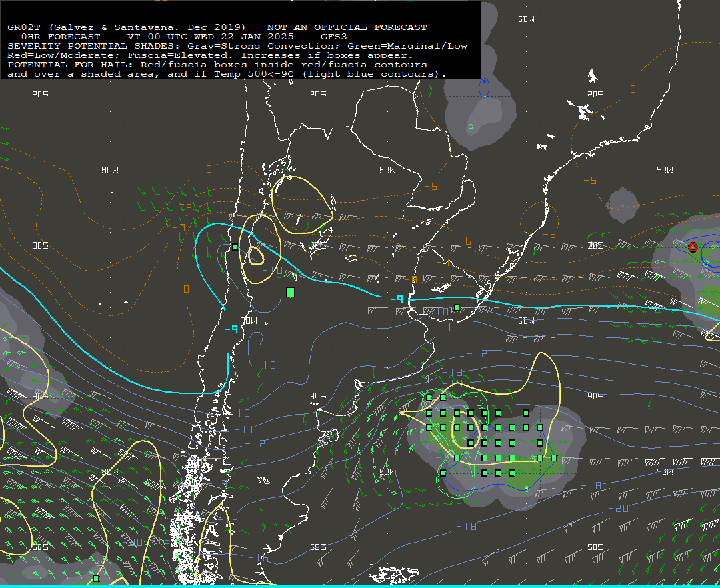Click the green box beside the bottom-left 50S label

point(96,579)
